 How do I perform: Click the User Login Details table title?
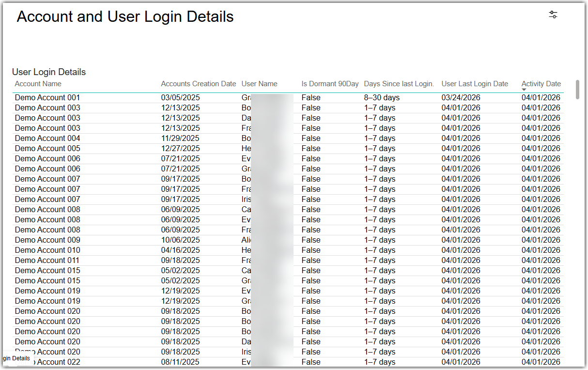[x=49, y=72]
